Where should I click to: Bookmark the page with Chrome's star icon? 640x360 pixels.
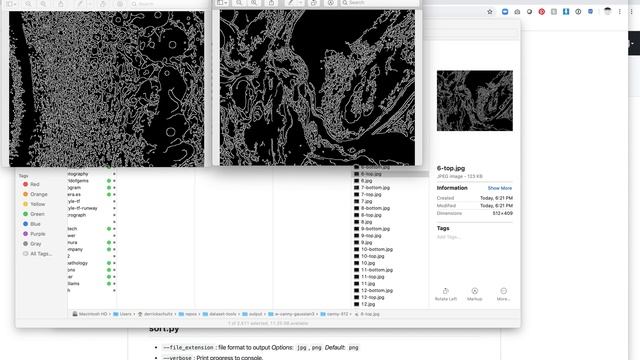click(490, 12)
